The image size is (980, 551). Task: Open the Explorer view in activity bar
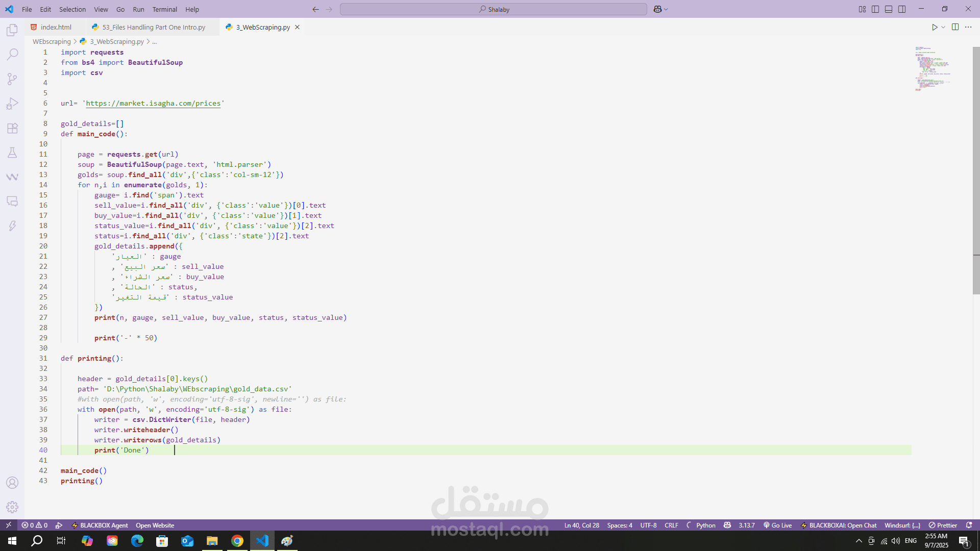click(x=12, y=30)
